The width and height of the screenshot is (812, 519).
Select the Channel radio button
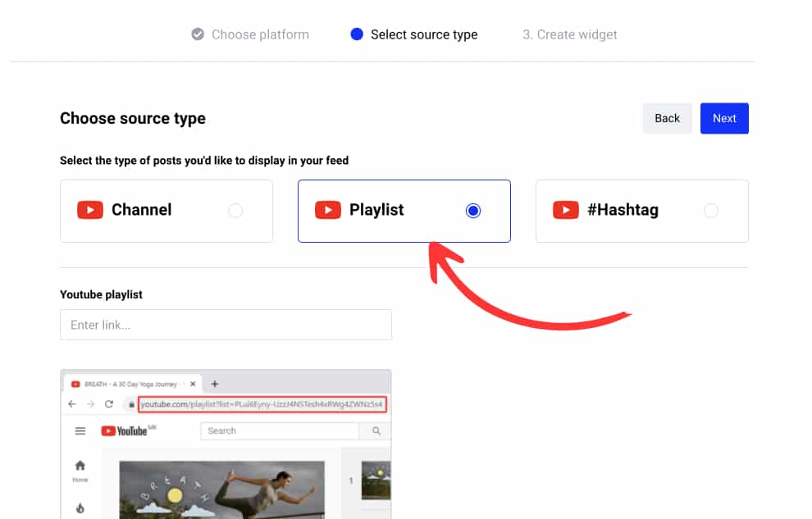coord(235,211)
